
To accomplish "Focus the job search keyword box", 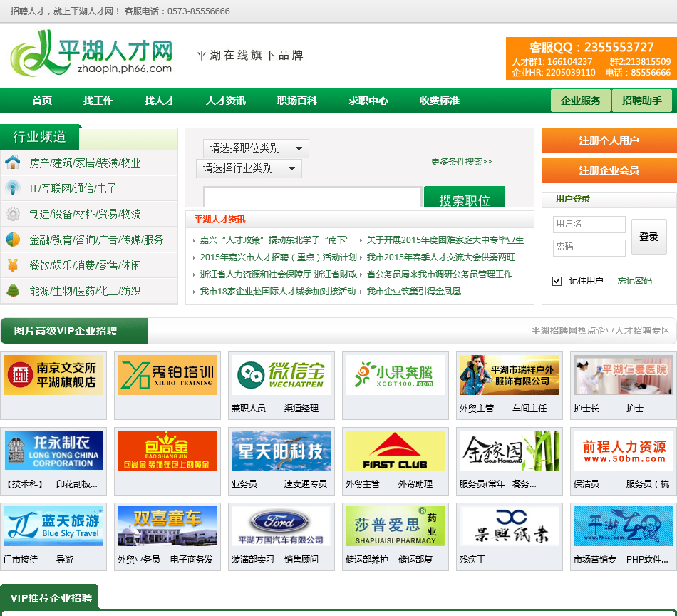I will pyautogui.click(x=313, y=197).
